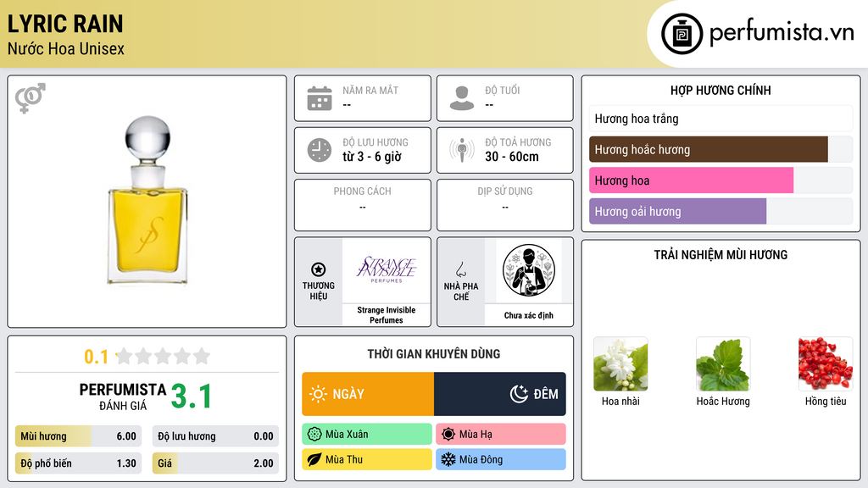Click the sillage icon for Độ toả hương
Screen dimensions: 868x488
coord(462,150)
